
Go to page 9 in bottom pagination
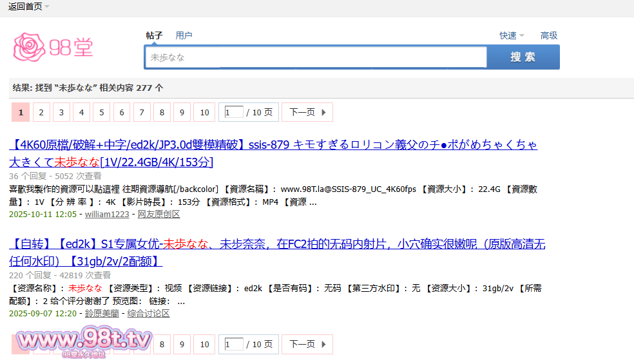(182, 344)
